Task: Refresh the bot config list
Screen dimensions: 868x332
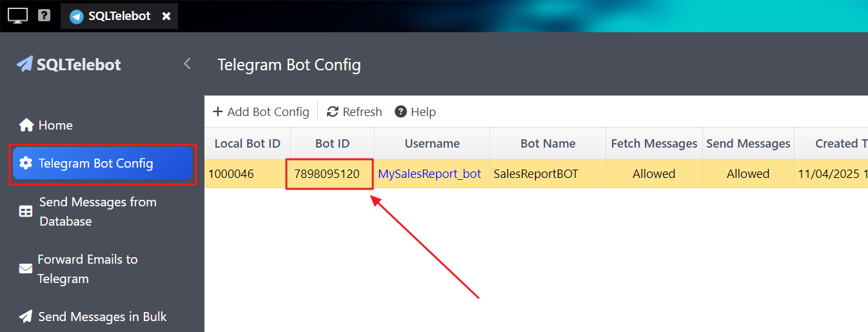Action: [355, 112]
